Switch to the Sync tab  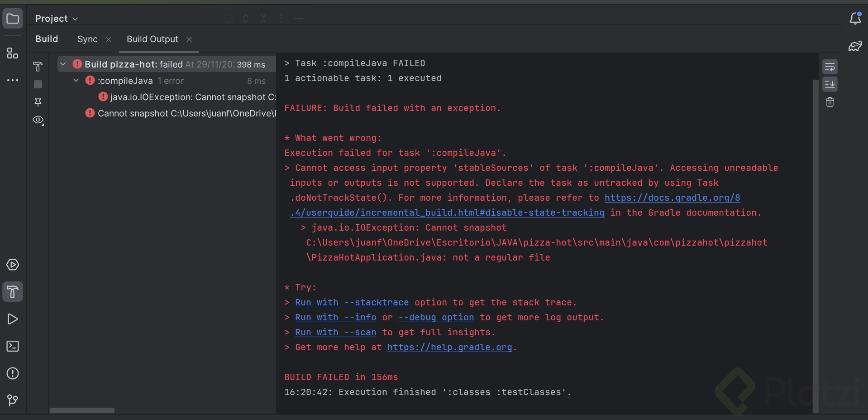pos(87,39)
